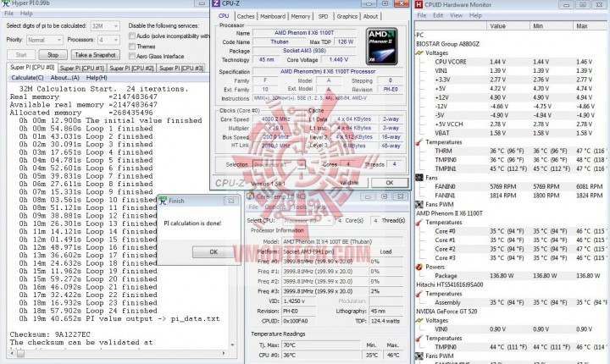Screen dimensions: 610x364
Task: Open the Hardware Monitor View menu
Action: (456, 15)
